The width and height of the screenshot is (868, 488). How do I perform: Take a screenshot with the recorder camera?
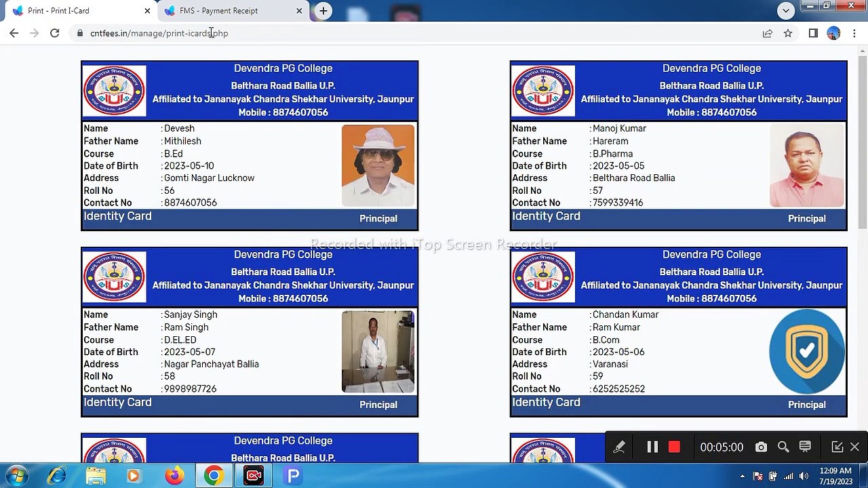tap(761, 447)
